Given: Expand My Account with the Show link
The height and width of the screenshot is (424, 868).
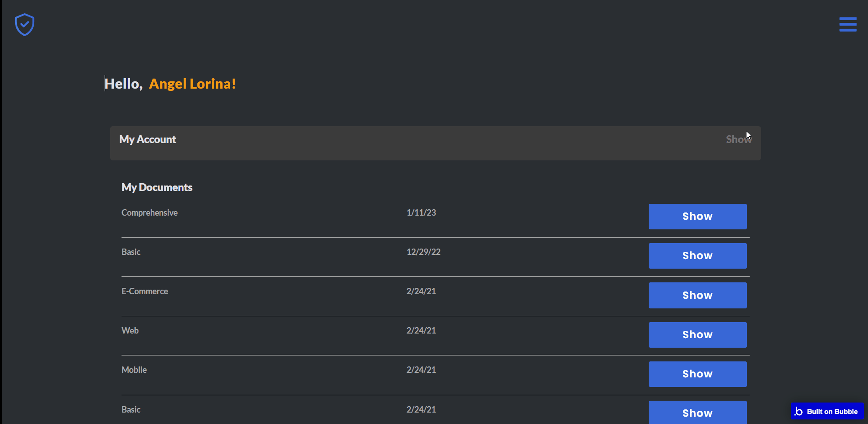Looking at the screenshot, I should point(738,139).
